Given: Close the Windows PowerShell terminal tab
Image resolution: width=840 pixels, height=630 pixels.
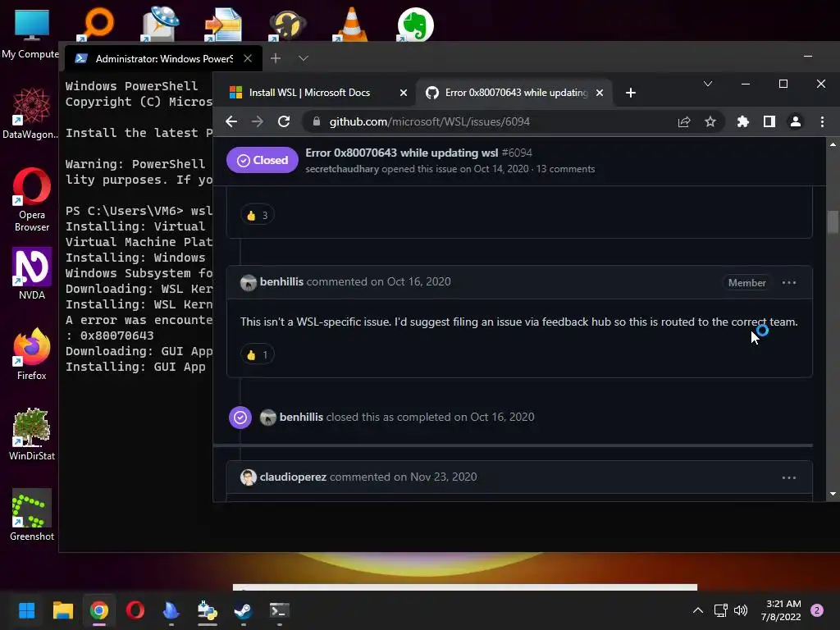Looking at the screenshot, I should [248, 58].
